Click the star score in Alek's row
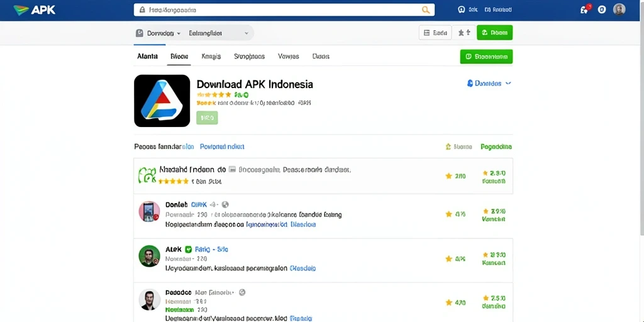This screenshot has height=322, width=644. 455,258
